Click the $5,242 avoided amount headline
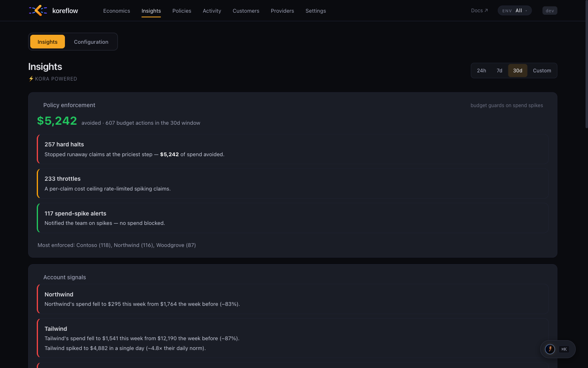This screenshot has width=588, height=368. tap(57, 121)
